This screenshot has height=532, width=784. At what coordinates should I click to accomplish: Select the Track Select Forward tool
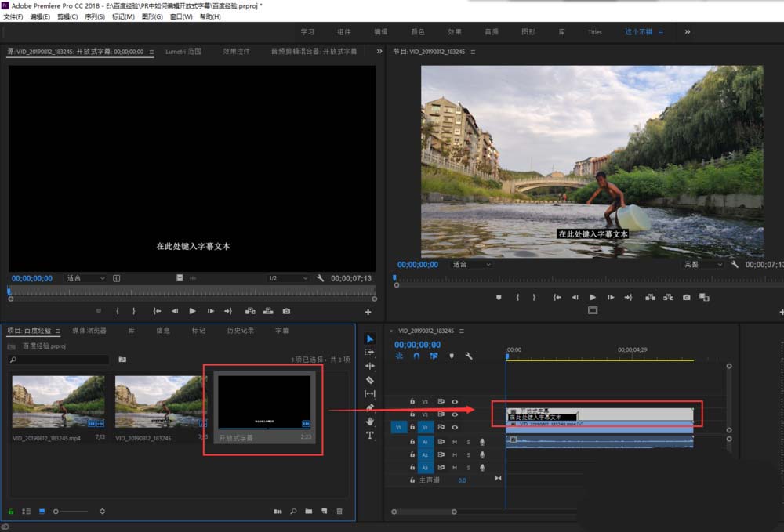[x=370, y=353]
